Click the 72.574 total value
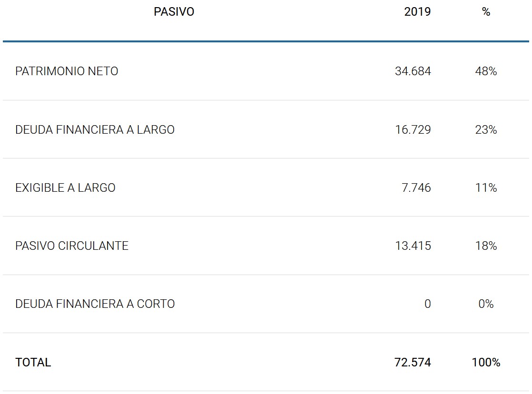Viewport: 532px width, 394px height. click(x=413, y=362)
